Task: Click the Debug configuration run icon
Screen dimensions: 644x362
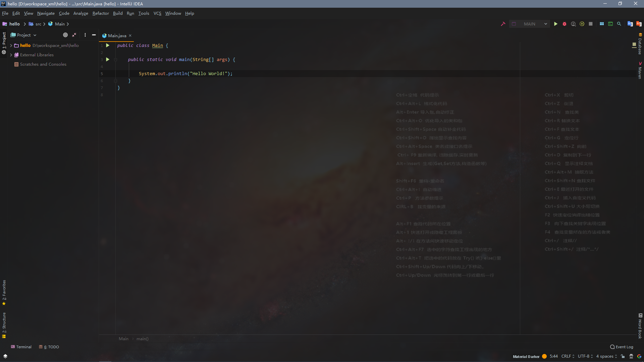Action: coord(565,24)
